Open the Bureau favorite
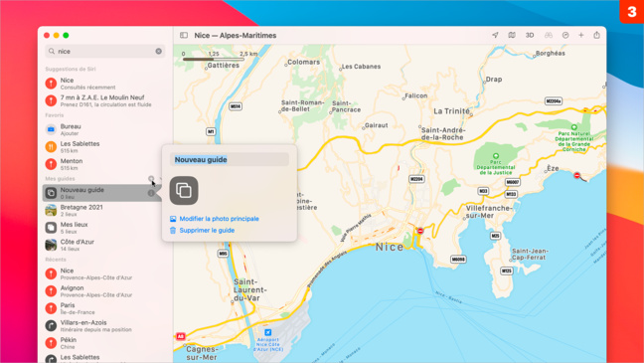This screenshot has height=363, width=644. coord(104,129)
